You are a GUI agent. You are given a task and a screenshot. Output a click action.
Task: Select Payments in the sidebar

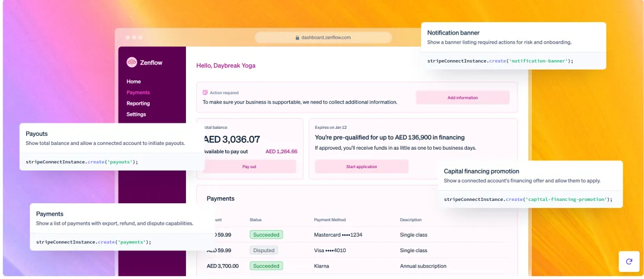point(138,92)
